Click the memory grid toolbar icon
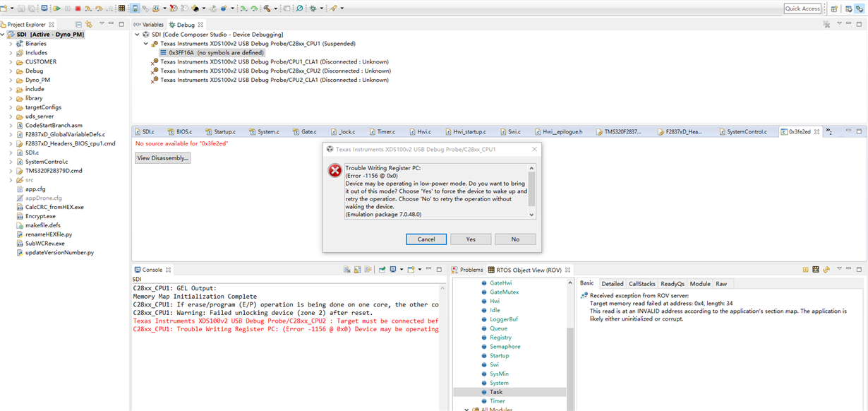 click(x=121, y=8)
